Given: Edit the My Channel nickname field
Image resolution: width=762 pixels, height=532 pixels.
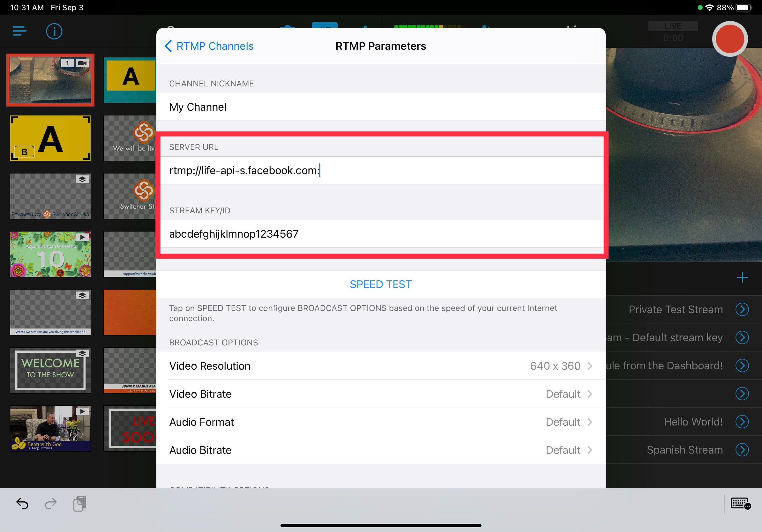Looking at the screenshot, I should (x=381, y=107).
